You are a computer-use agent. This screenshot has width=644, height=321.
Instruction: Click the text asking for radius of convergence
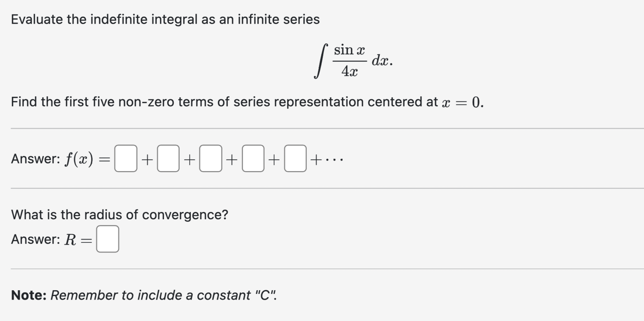pos(120,214)
